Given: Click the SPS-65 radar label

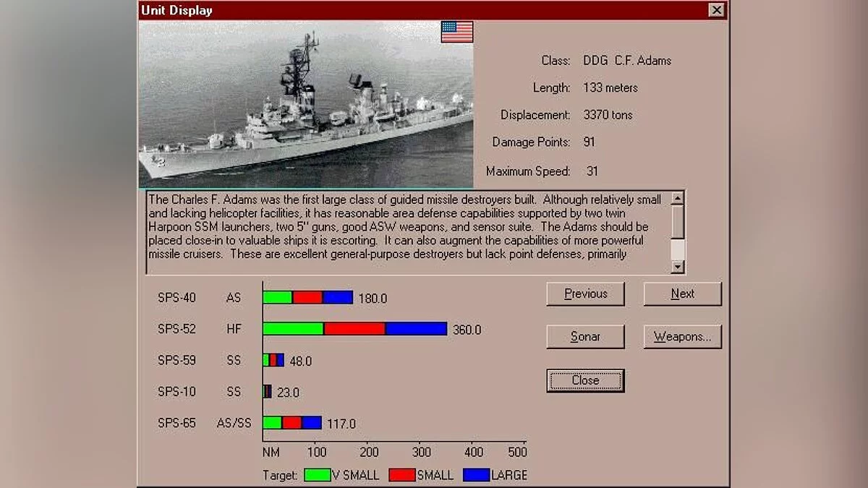Looking at the screenshot, I should 176,423.
